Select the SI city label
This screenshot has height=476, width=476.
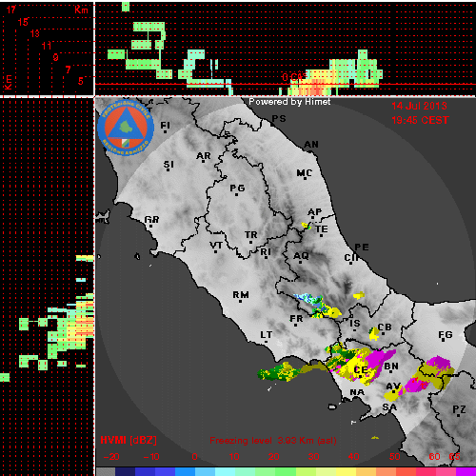click(x=169, y=165)
